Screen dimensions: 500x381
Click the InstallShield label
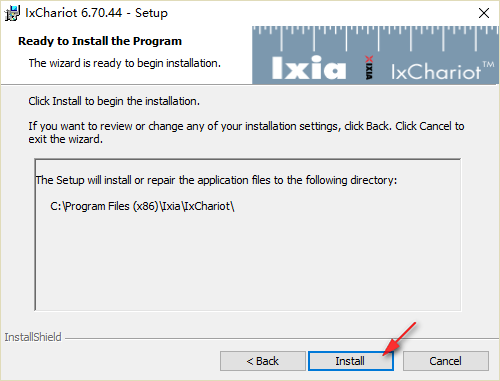(x=33, y=337)
